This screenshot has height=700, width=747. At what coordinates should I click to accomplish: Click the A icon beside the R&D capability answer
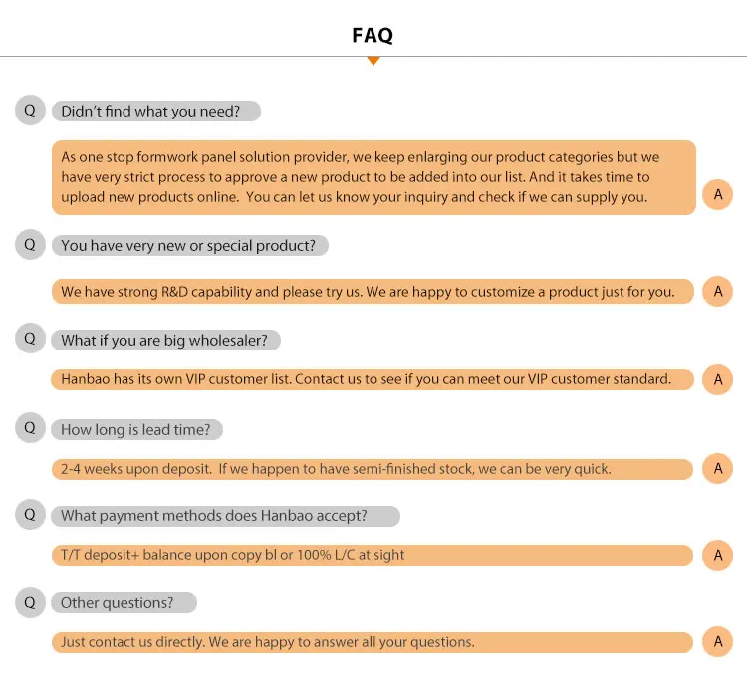click(x=717, y=292)
